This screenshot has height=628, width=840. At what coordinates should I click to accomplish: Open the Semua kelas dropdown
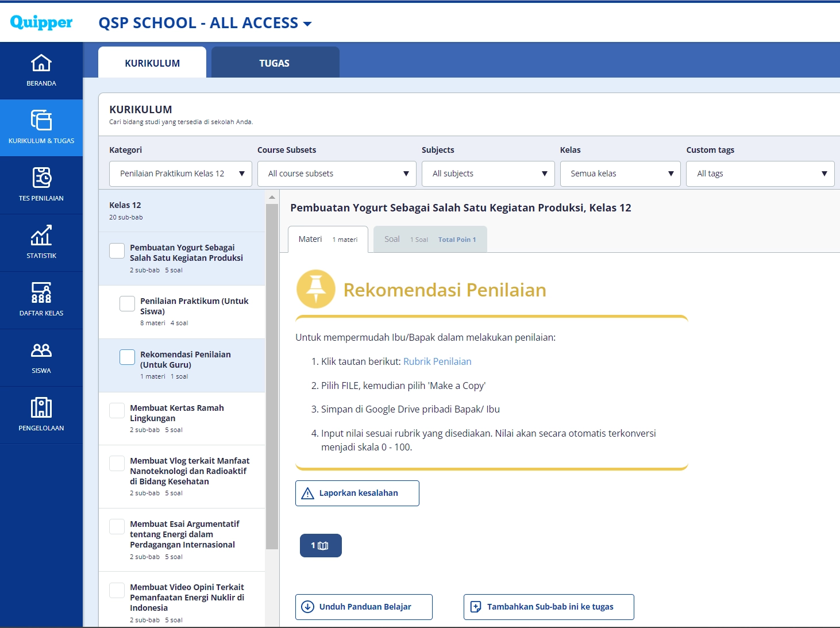(x=620, y=174)
